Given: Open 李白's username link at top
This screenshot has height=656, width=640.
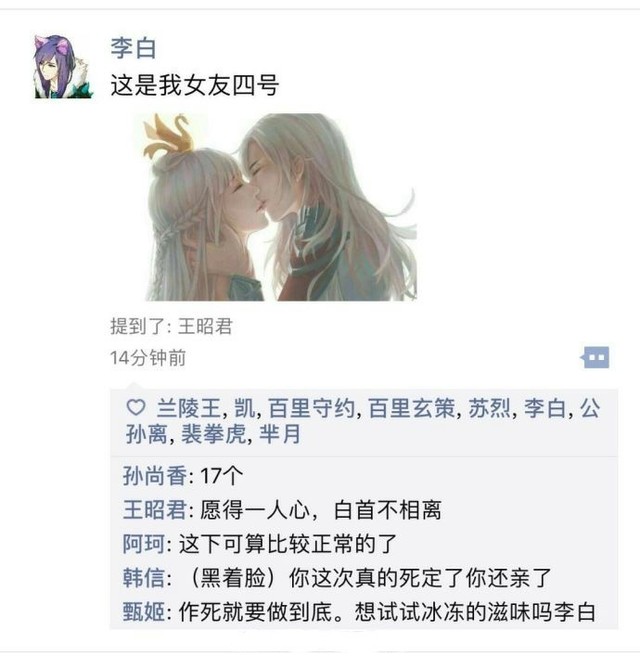Looking at the screenshot, I should pyautogui.click(x=133, y=48).
